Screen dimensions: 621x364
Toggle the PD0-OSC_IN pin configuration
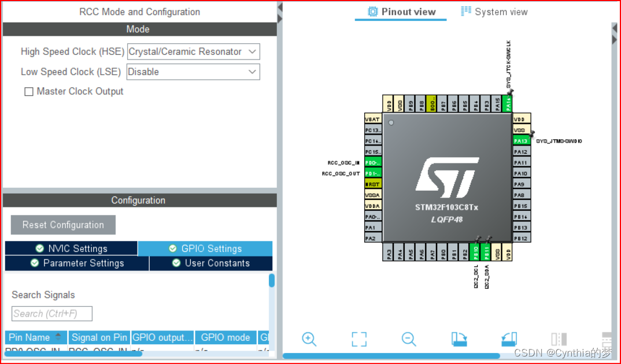click(374, 162)
